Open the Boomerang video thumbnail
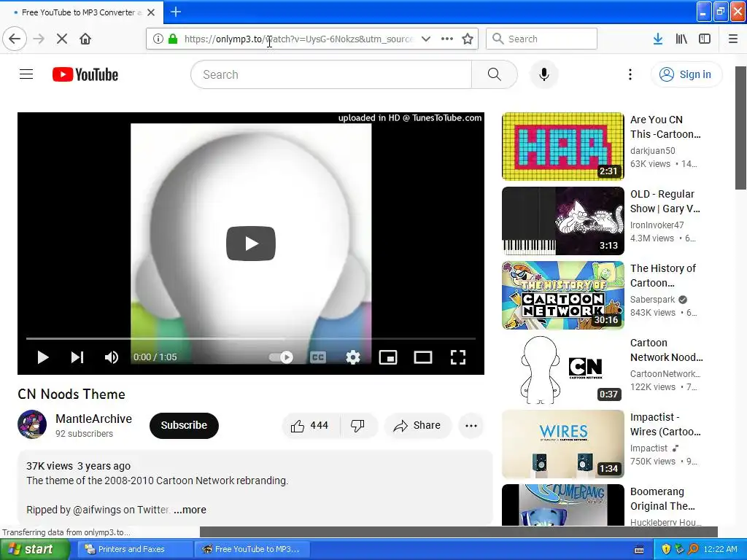747x560 pixels. 562,505
